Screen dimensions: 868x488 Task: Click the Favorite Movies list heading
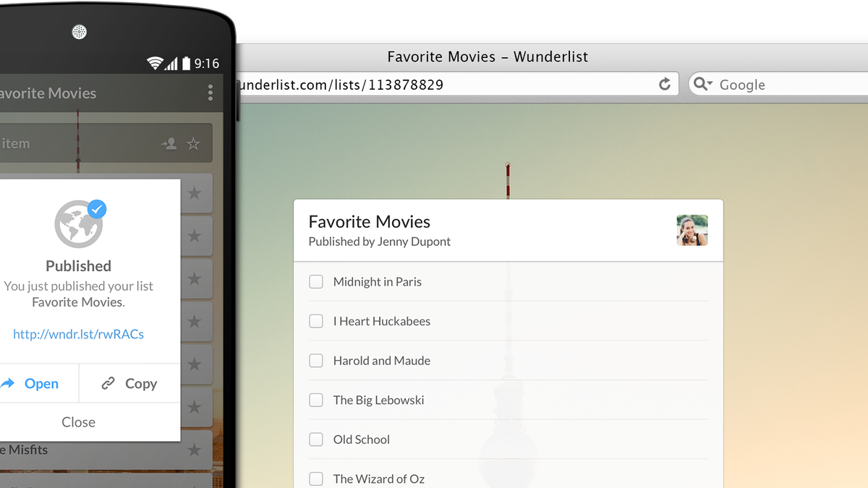pos(370,222)
